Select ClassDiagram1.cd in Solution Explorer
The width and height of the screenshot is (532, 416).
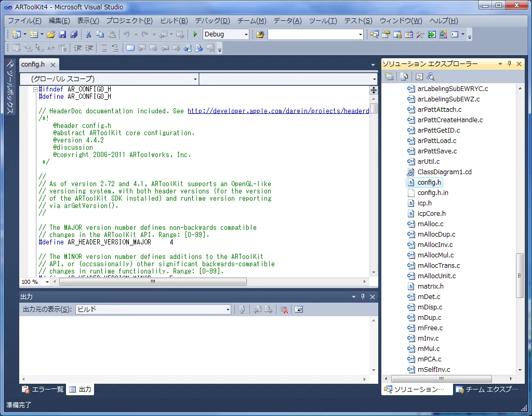pos(444,172)
